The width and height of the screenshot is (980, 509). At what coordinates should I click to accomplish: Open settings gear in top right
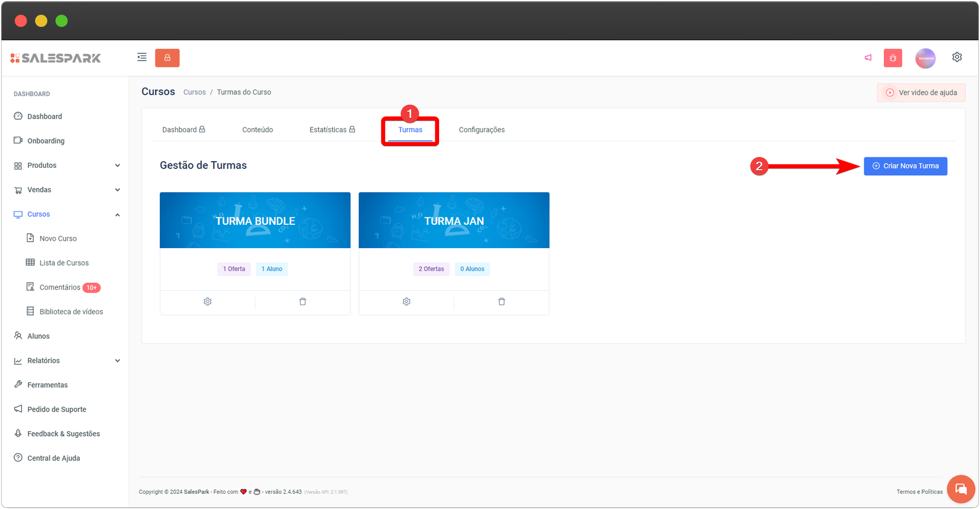pos(957,57)
